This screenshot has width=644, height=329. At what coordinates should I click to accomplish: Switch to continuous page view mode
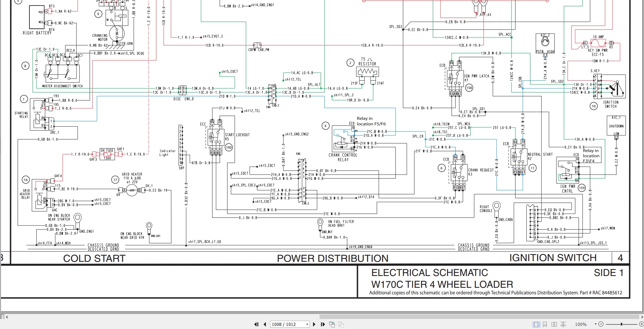coord(545,324)
